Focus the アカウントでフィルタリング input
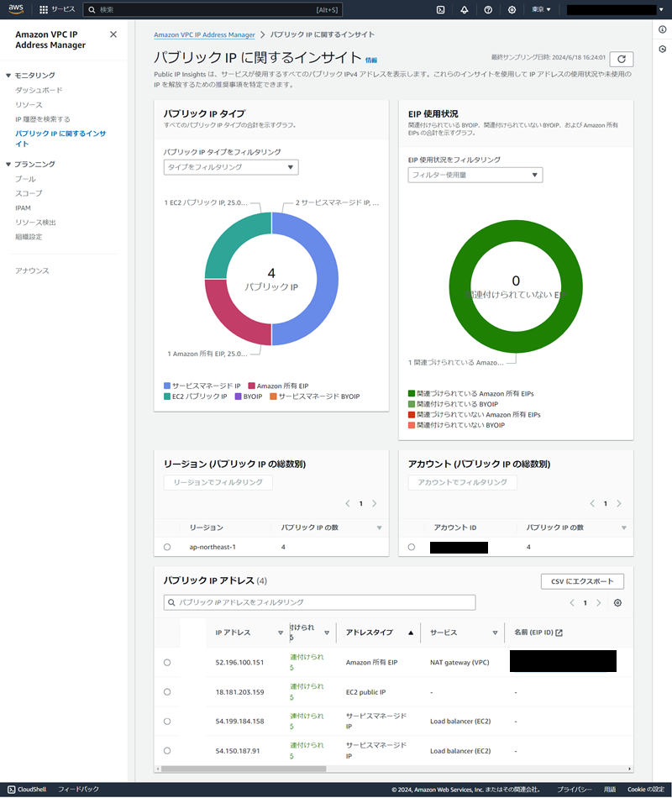This screenshot has height=798, width=672. (462, 482)
